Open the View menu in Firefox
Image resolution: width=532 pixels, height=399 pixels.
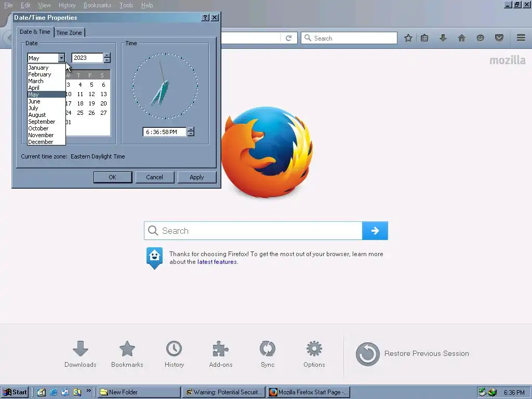tap(44, 5)
